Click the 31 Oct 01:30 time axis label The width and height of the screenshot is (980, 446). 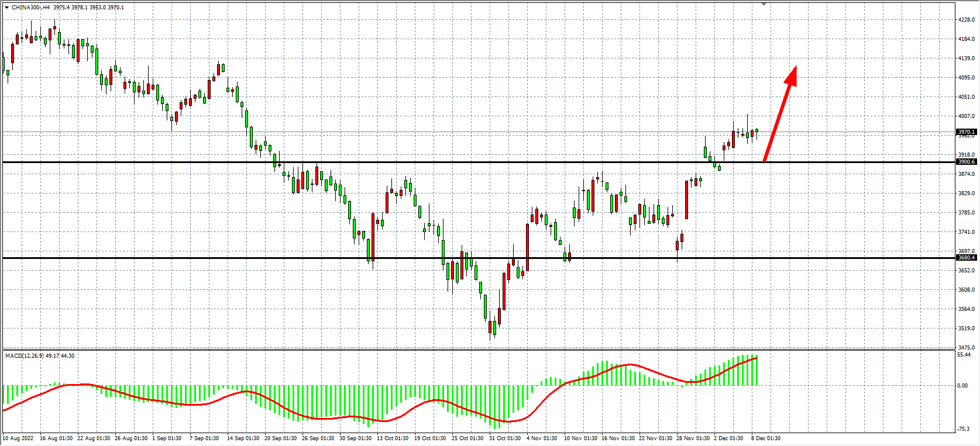click(504, 438)
